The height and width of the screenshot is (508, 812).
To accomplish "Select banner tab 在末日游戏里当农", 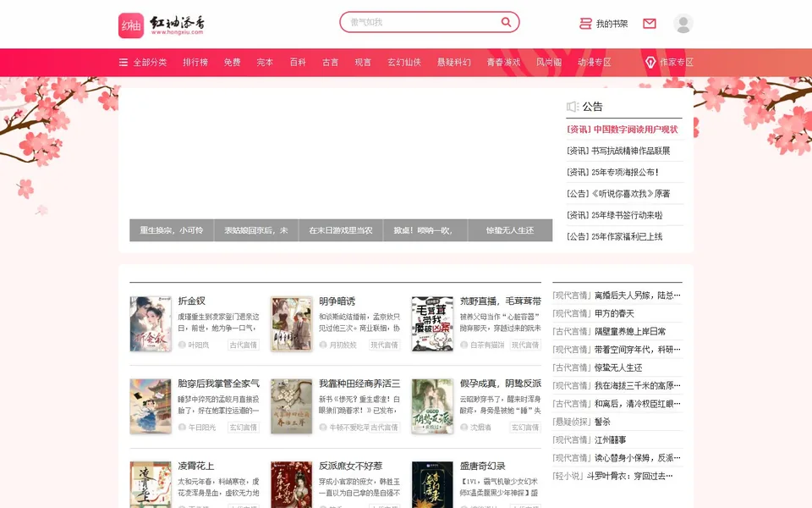I will point(341,230).
